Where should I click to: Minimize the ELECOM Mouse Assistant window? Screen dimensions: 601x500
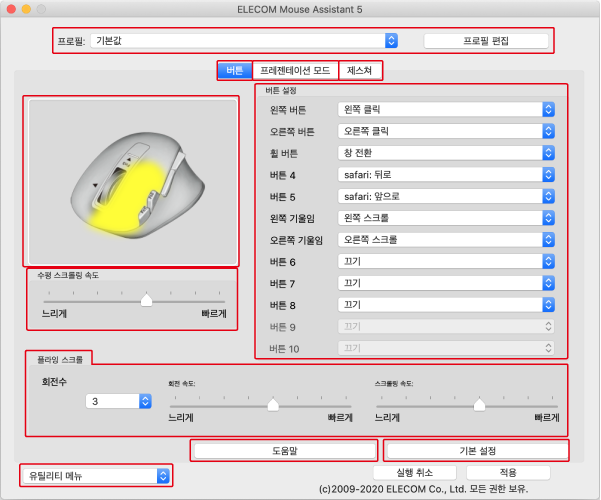pyautogui.click(x=26, y=9)
